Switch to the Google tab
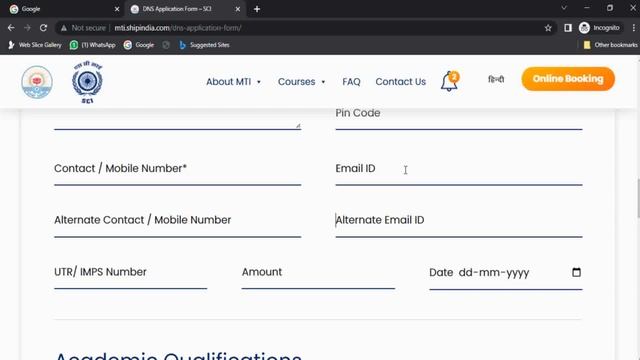 (63, 9)
